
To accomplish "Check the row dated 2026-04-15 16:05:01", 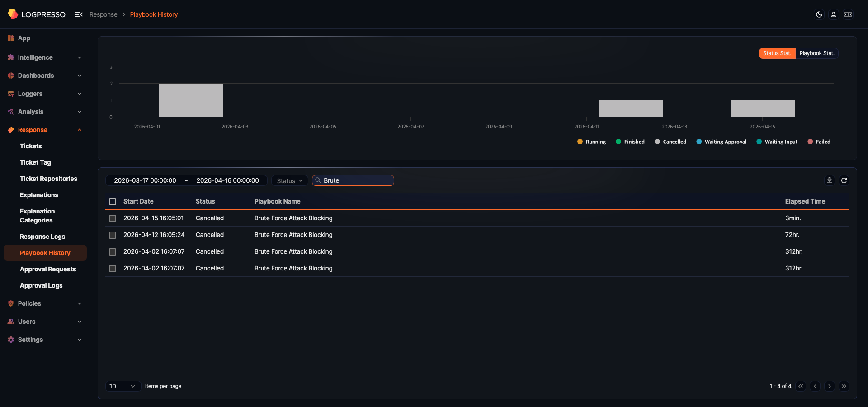I will (113, 218).
